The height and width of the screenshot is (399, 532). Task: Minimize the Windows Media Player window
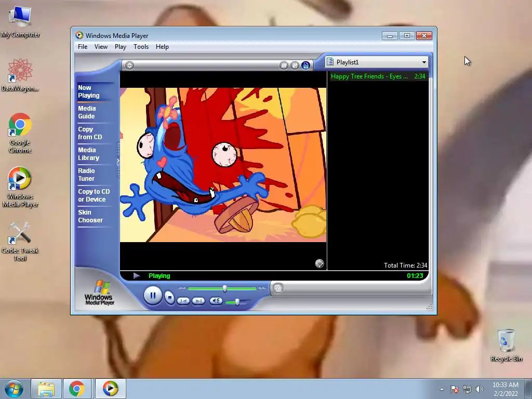(x=390, y=36)
